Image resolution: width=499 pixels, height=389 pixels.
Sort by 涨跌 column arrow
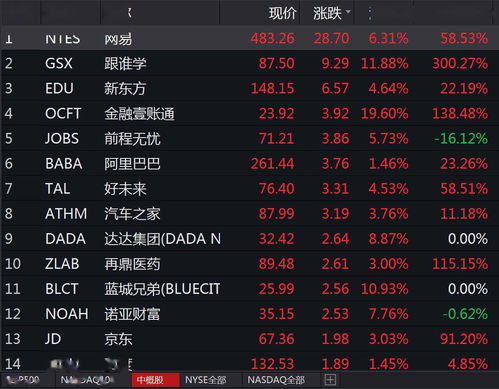(x=348, y=12)
